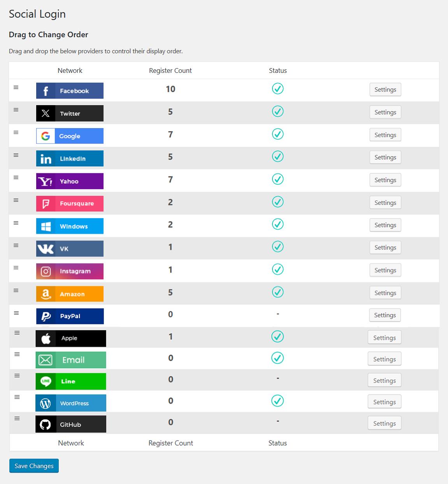
Task: Click the Yahoo status checkmark icon
Action: (x=278, y=179)
